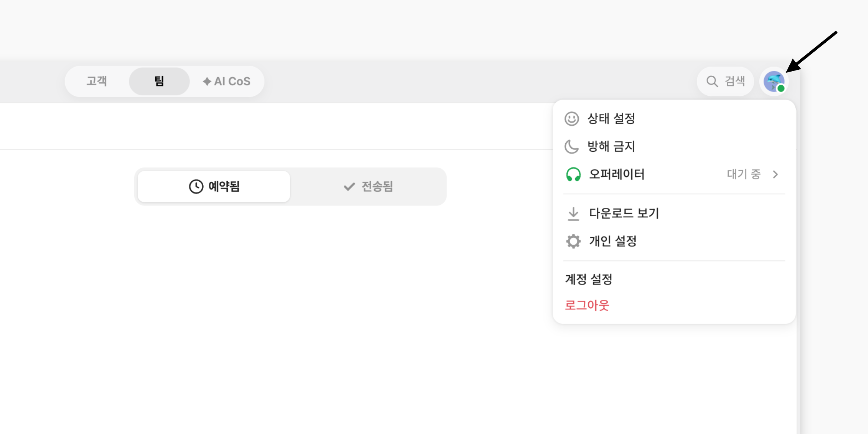Switch to the 고객 tab
This screenshot has height=434, width=868.
[x=96, y=81]
